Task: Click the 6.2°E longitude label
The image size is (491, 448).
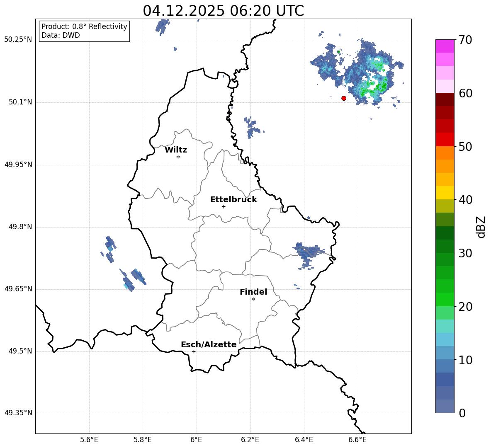Action: pos(250,440)
